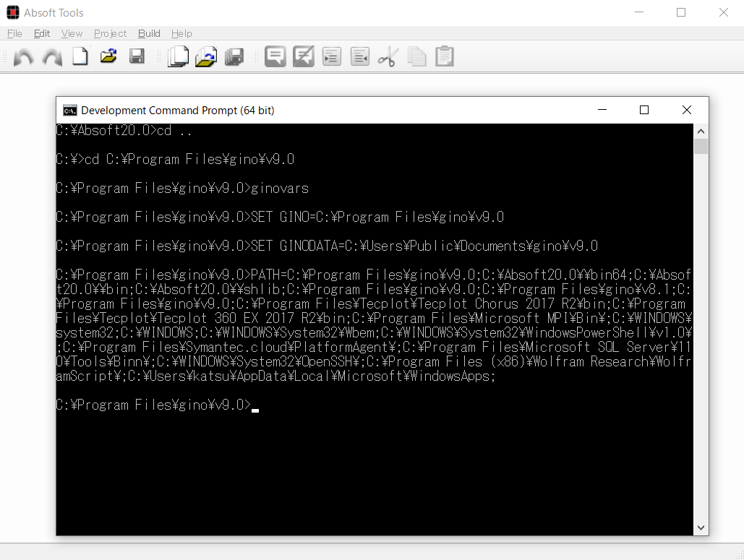This screenshot has height=560, width=744.
Task: Click the 'ginovars' command text
Action: pyautogui.click(x=280, y=189)
